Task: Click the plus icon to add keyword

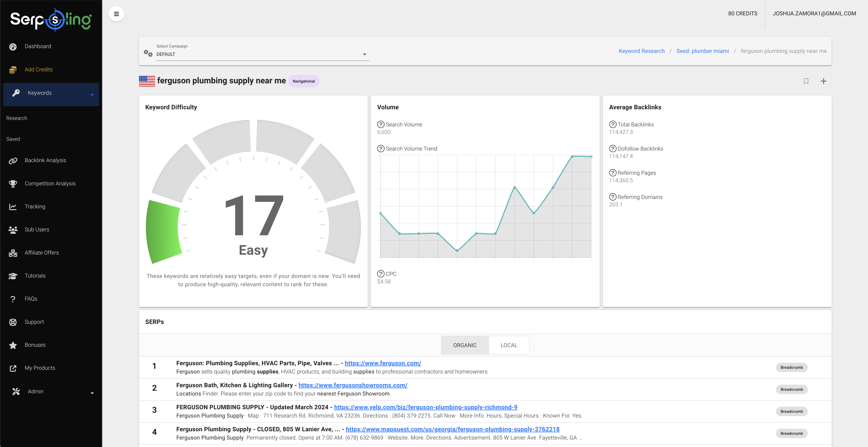Action: tap(823, 81)
